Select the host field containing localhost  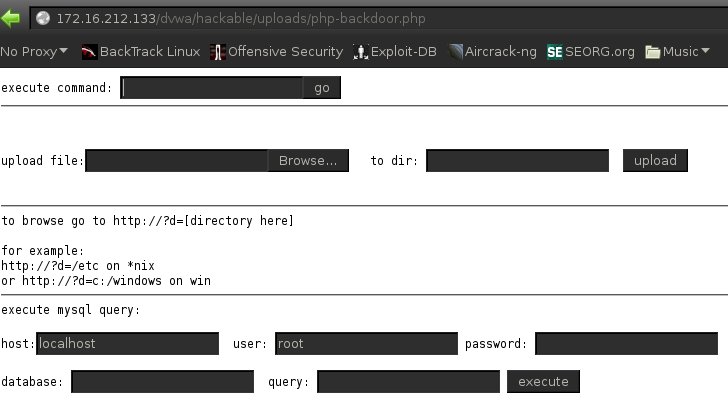point(127,344)
